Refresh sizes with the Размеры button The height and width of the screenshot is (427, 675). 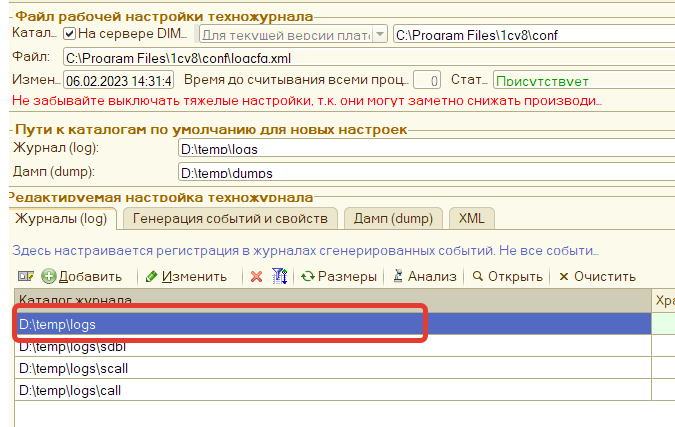click(339, 276)
